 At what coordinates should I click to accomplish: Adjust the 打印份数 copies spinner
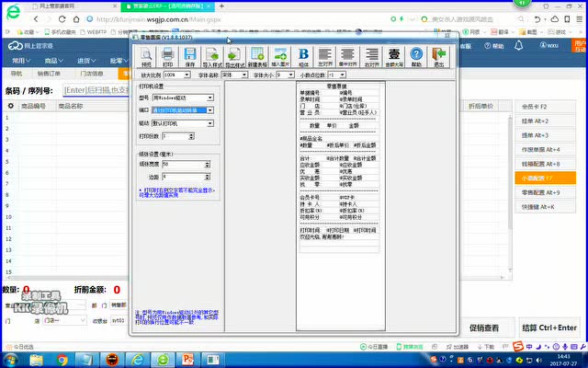[x=191, y=136]
